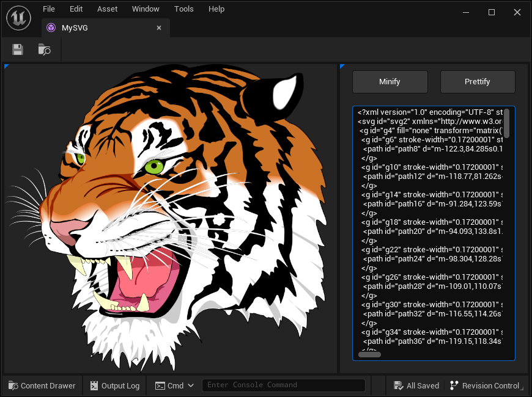532x397 pixels.
Task: Close the MySVG tab
Action: (159, 28)
